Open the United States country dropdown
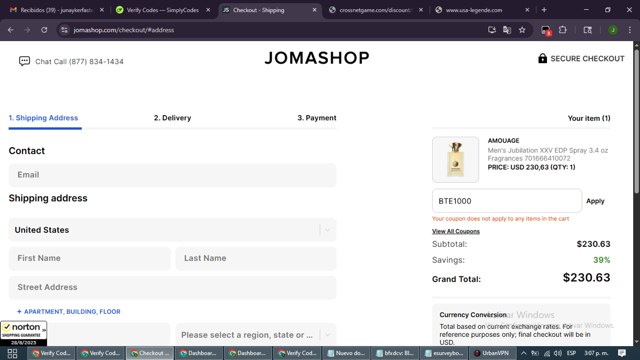 (x=172, y=230)
